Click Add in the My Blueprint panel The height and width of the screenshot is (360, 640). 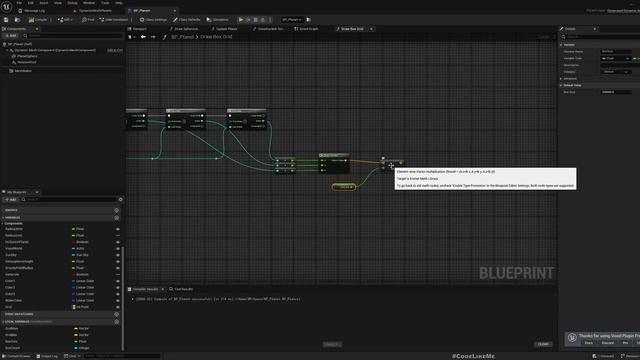[11, 200]
